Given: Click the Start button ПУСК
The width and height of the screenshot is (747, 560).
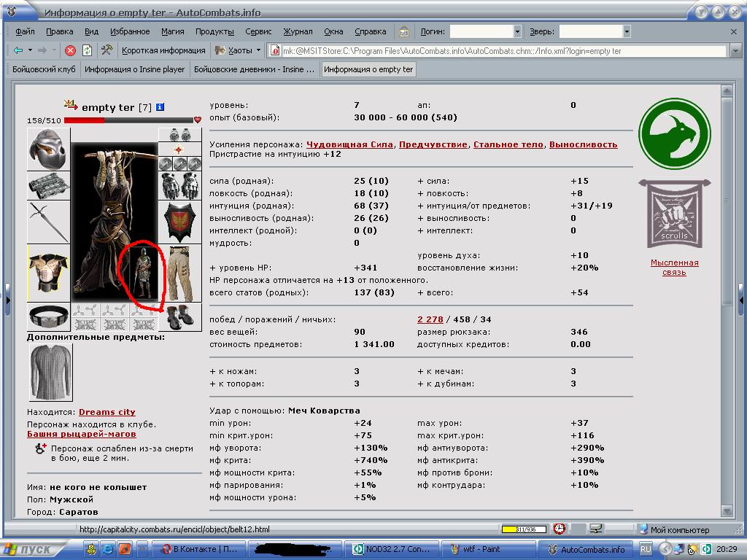Looking at the screenshot, I should [x=32, y=549].
